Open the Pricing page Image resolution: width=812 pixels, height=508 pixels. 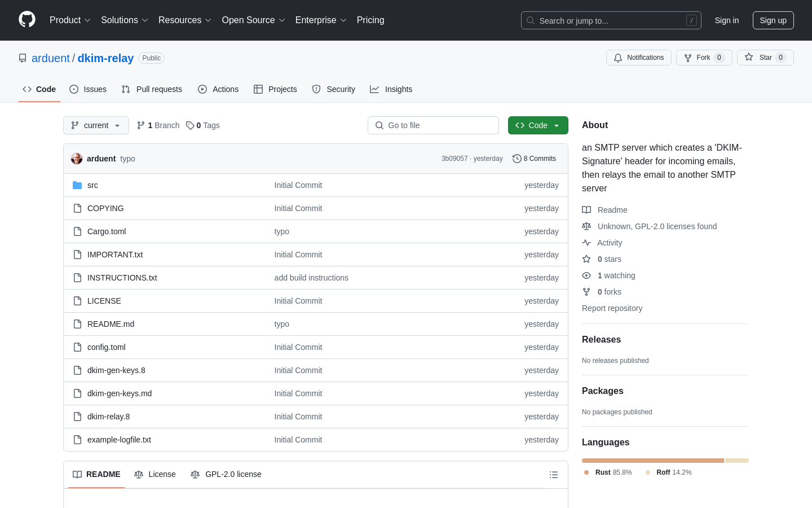pyautogui.click(x=370, y=20)
